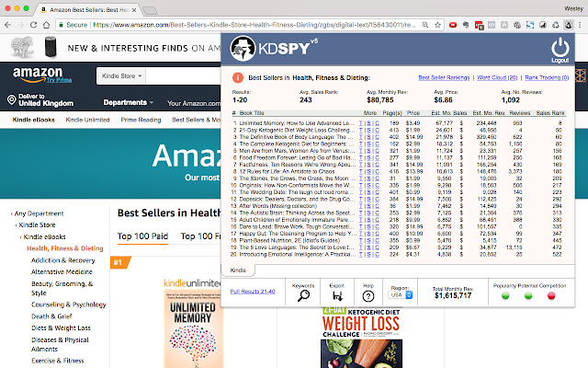Image resolution: width=588 pixels, height=368 pixels.
Task: Go to the browser home icon
Action: [46, 25]
